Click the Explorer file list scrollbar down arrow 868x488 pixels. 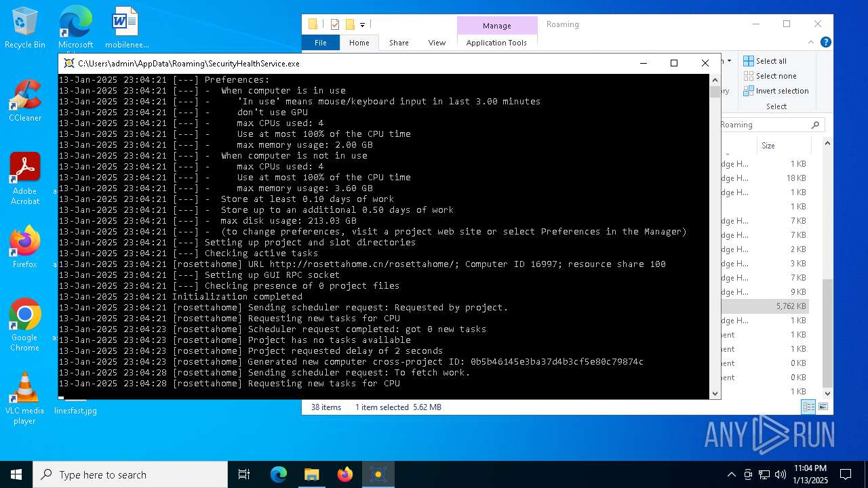[x=827, y=393]
